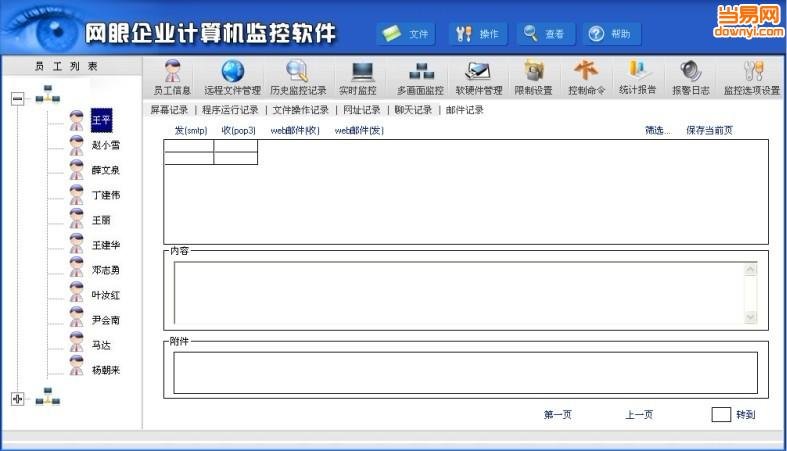The height and width of the screenshot is (451, 787).
Task: Select employee 邓志勇
Action: click(106, 270)
